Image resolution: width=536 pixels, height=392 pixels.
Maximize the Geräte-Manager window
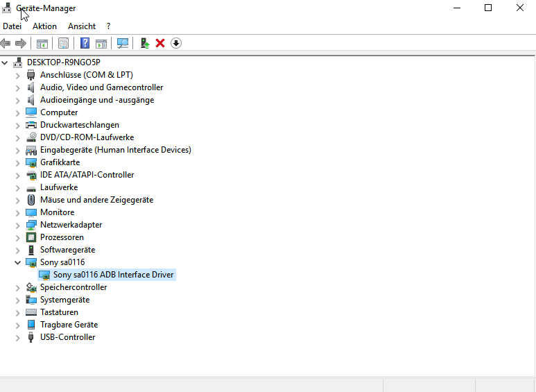tap(488, 8)
